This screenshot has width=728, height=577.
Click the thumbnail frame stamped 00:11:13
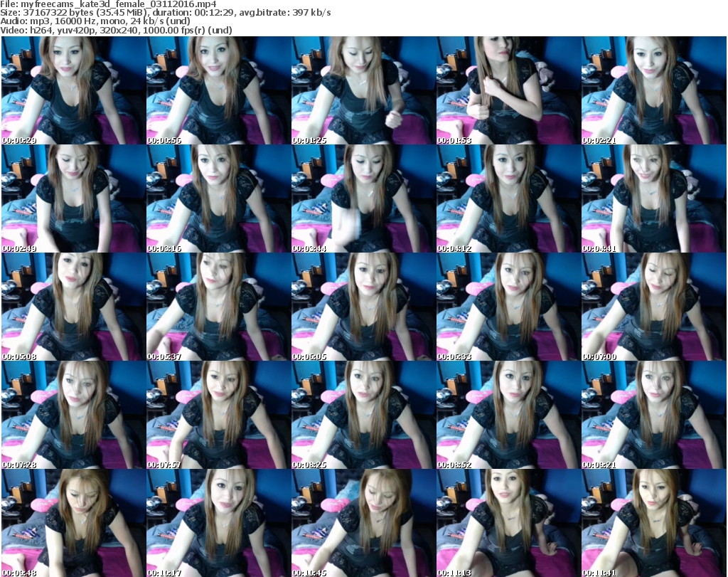[508, 523]
